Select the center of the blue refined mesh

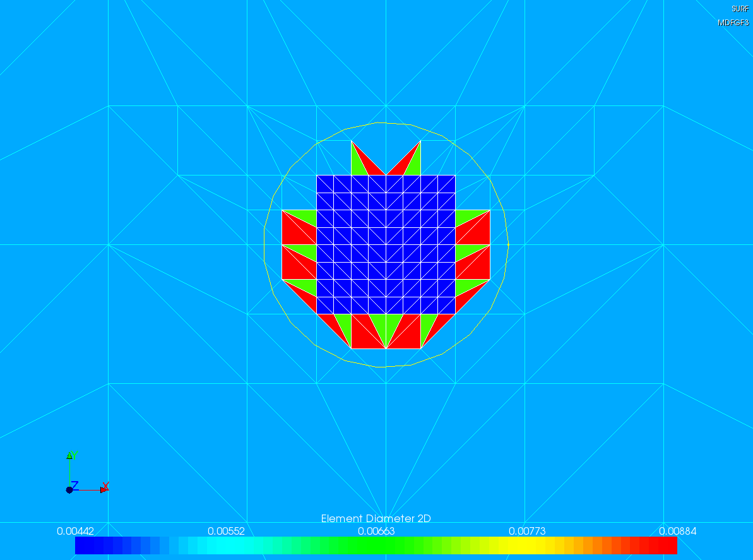(386, 244)
